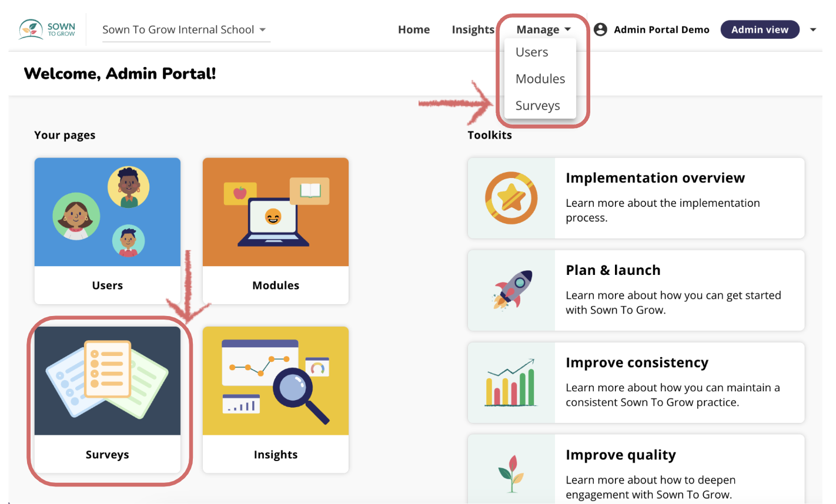Click the Modules card label
Image resolution: width=836 pixels, height=504 pixels.
click(276, 285)
